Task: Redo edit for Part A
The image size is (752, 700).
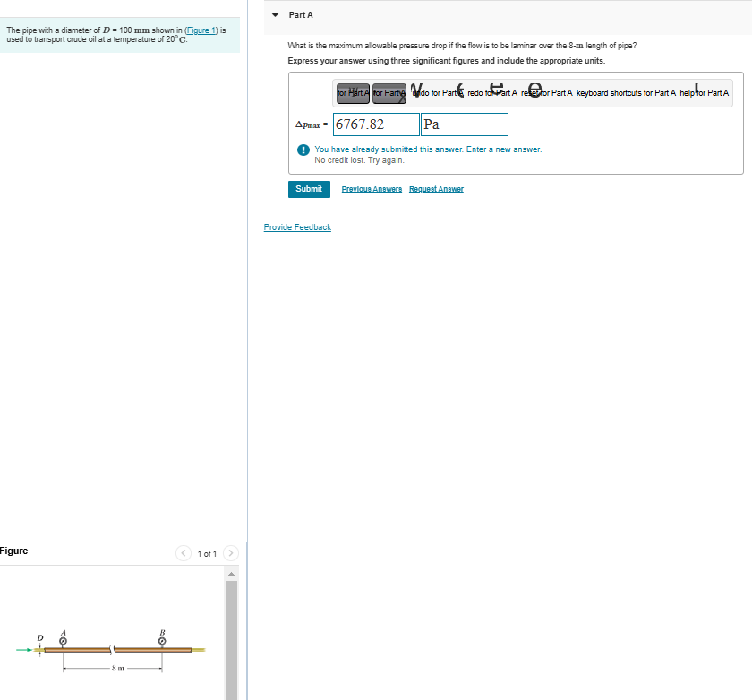Action: click(492, 92)
